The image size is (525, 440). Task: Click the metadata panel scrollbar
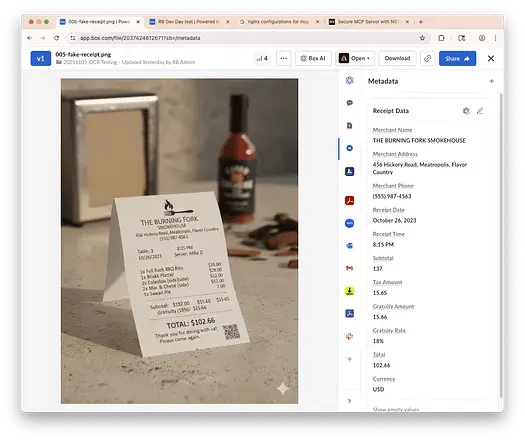[x=501, y=246]
